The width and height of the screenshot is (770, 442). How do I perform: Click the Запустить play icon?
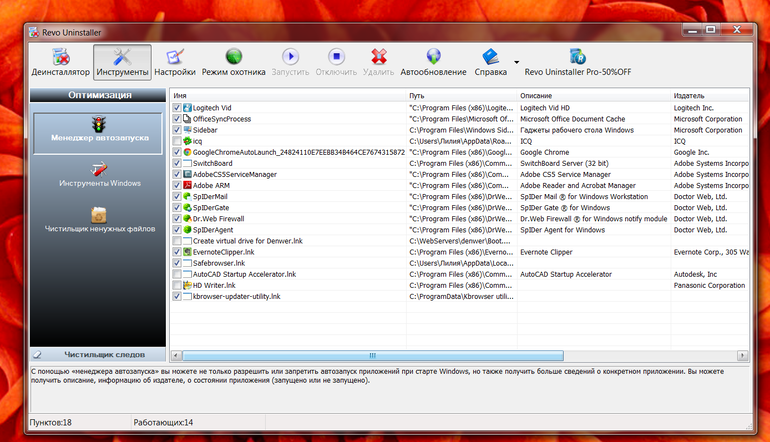(x=290, y=56)
